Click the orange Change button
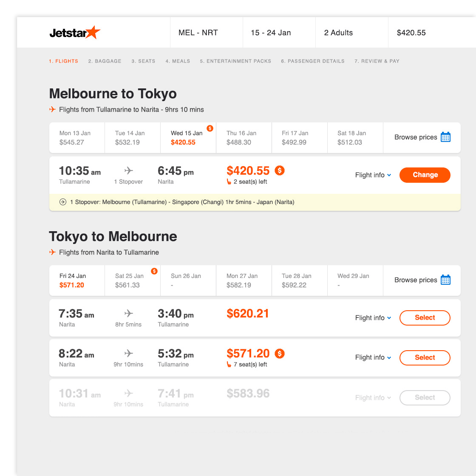 [425, 175]
